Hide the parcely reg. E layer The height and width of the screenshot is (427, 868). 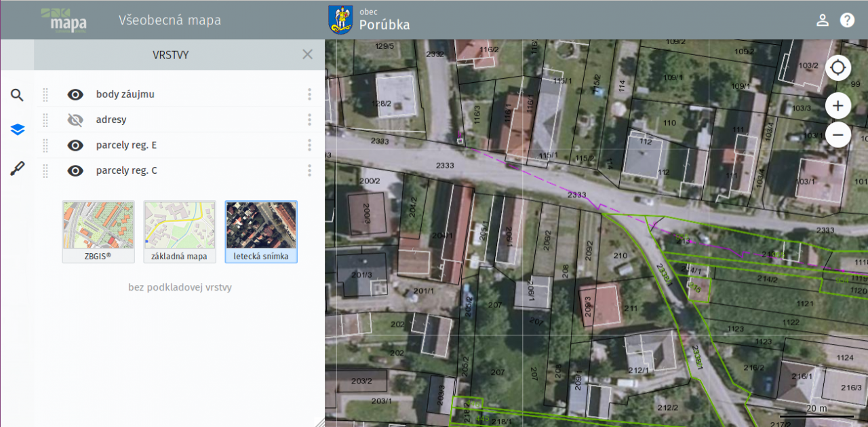[75, 145]
